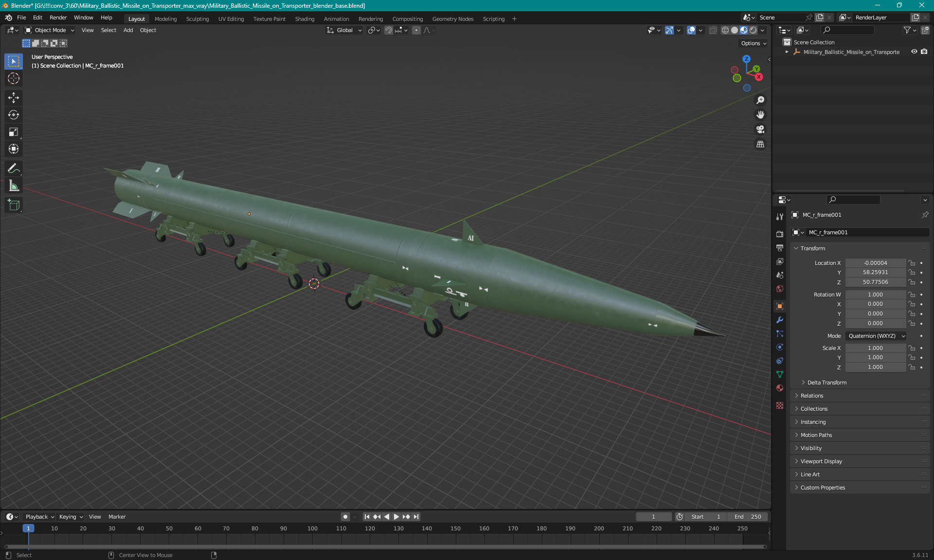Select the Scale tool
The height and width of the screenshot is (560, 934).
pos(14,132)
